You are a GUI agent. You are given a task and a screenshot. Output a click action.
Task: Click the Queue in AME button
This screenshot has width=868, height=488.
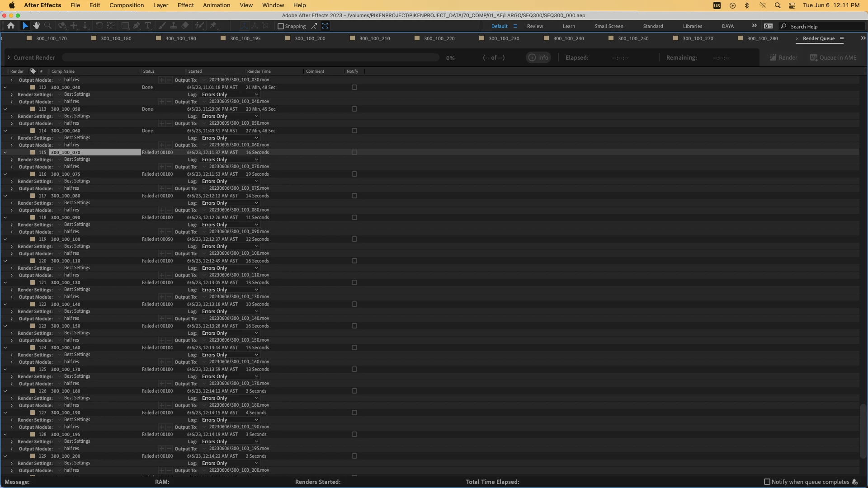click(x=833, y=57)
